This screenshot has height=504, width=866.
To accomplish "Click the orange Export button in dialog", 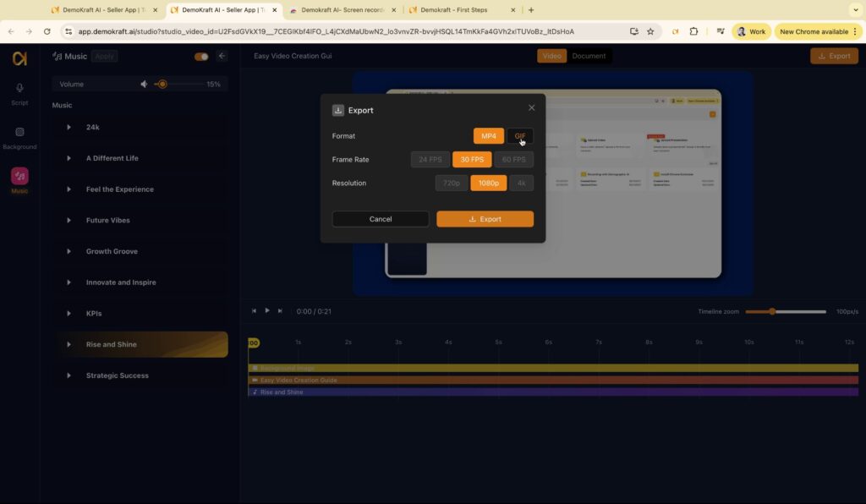I will pyautogui.click(x=485, y=219).
